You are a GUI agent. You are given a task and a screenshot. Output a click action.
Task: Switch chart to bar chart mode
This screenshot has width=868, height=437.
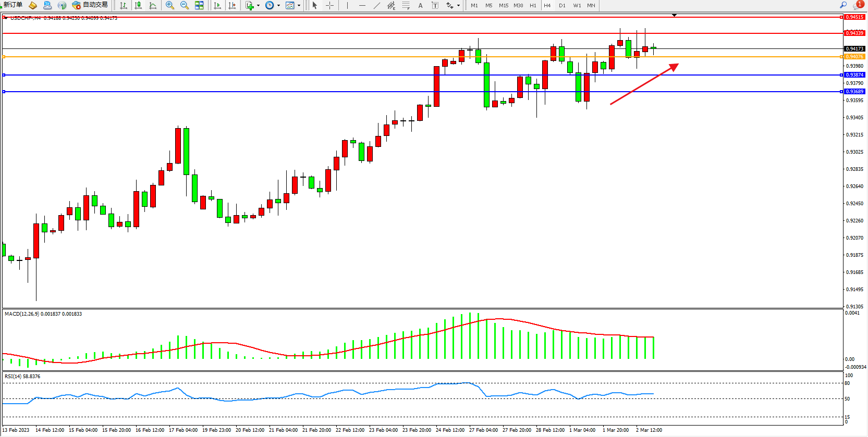click(x=124, y=5)
